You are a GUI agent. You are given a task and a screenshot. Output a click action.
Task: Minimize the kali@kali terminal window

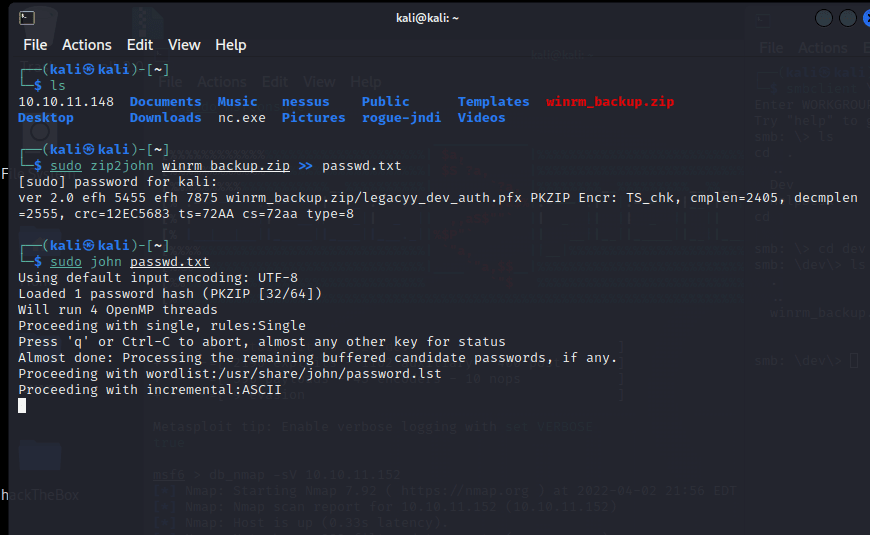(x=823, y=18)
